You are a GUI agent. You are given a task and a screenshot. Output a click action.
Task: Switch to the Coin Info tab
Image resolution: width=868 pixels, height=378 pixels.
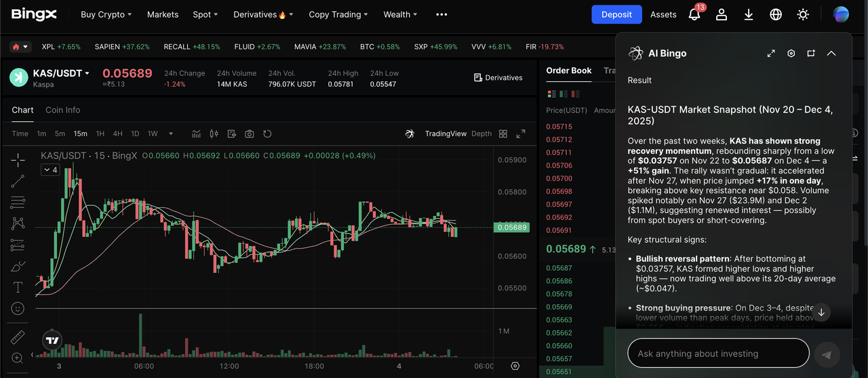[x=62, y=110]
